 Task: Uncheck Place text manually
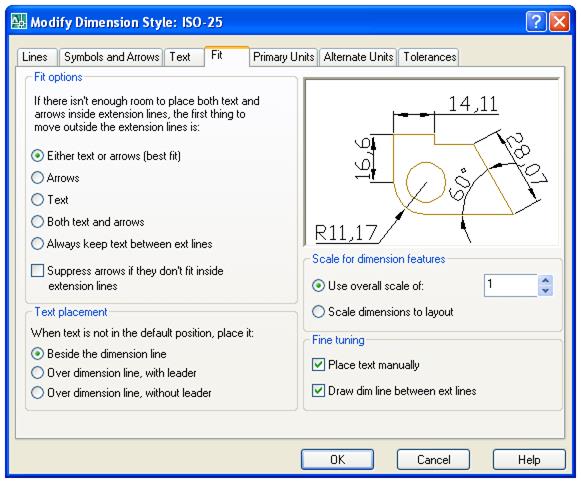[318, 365]
